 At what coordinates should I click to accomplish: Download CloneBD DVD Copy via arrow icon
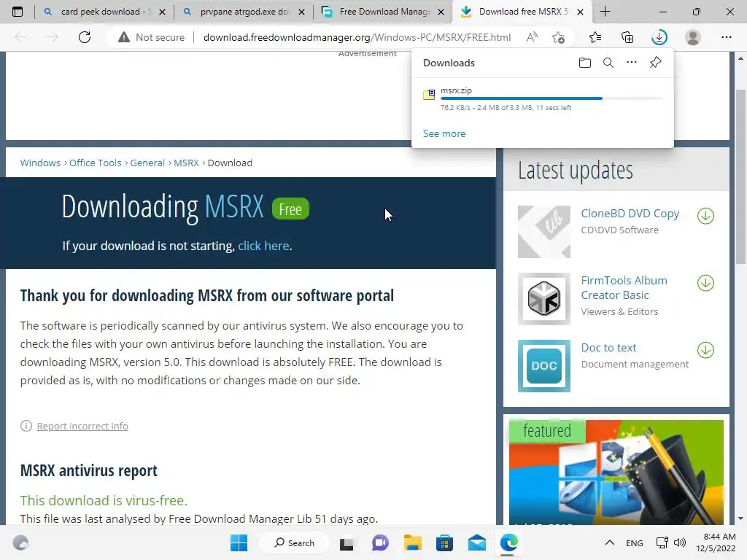coord(705,216)
